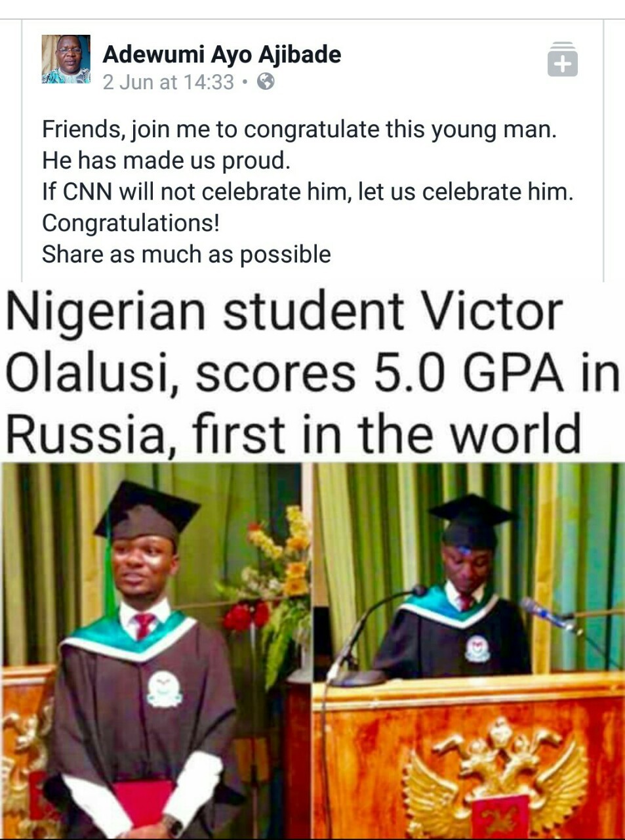Click the 'He has made us proud' line

coord(166,161)
